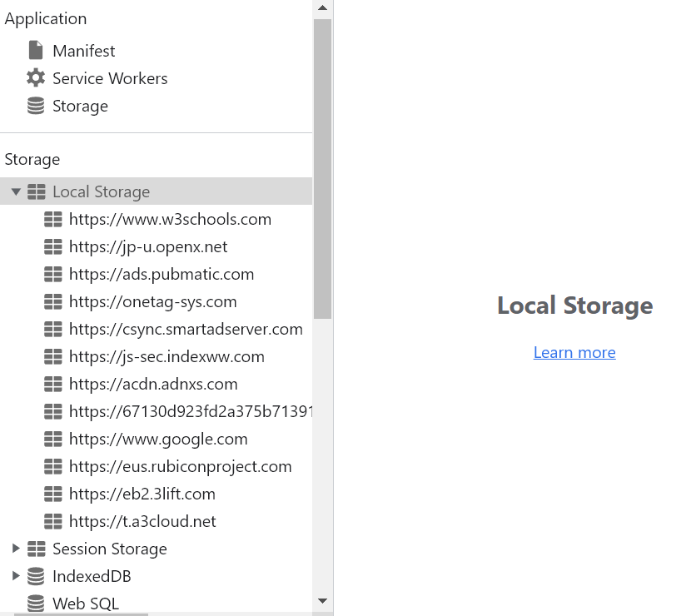Open https://ads.pubmatic.com local storage
Screen dimensions: 696x616
point(162,275)
